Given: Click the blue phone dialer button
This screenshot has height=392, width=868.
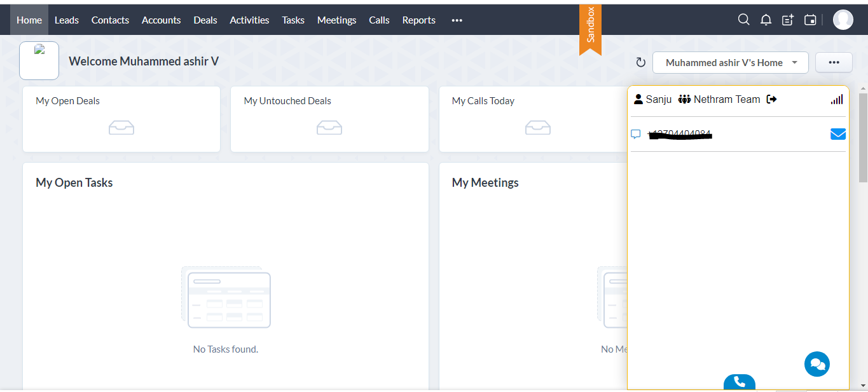Looking at the screenshot, I should click(739, 382).
